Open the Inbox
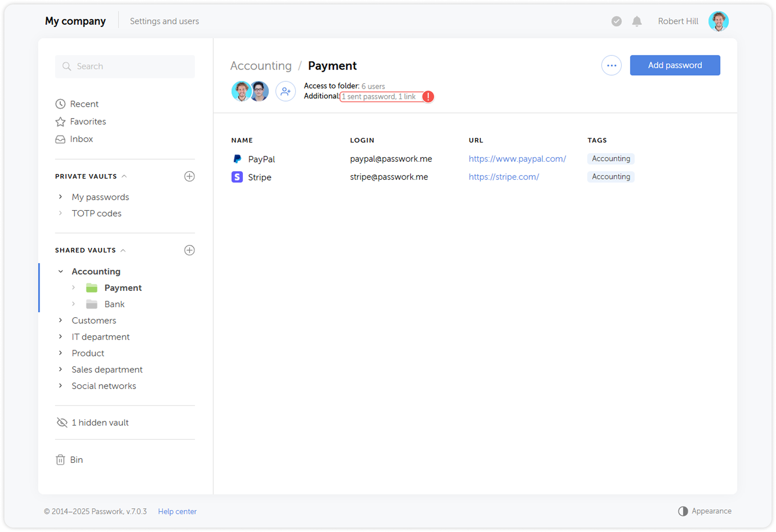 [61, 139]
